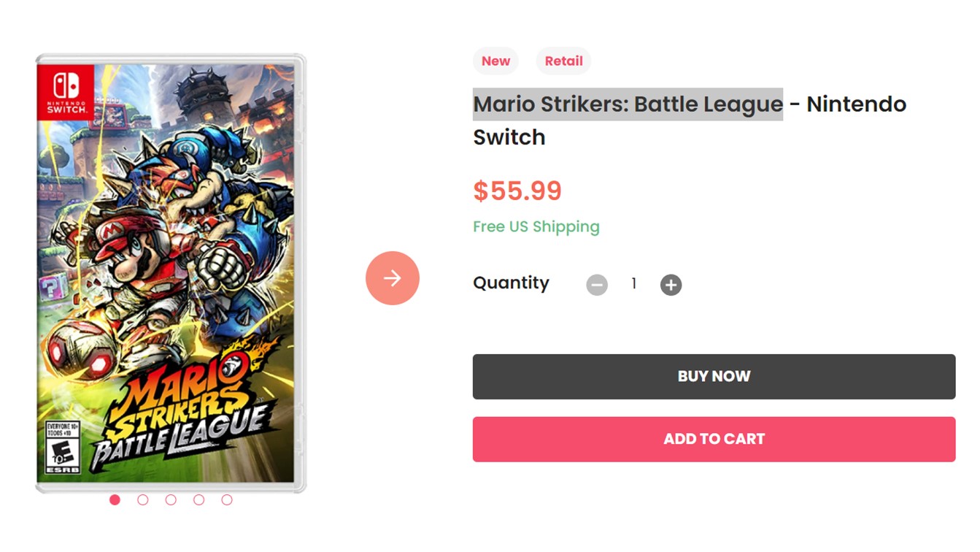The image size is (980, 552).
Task: Click the Retail tag
Action: (x=563, y=61)
